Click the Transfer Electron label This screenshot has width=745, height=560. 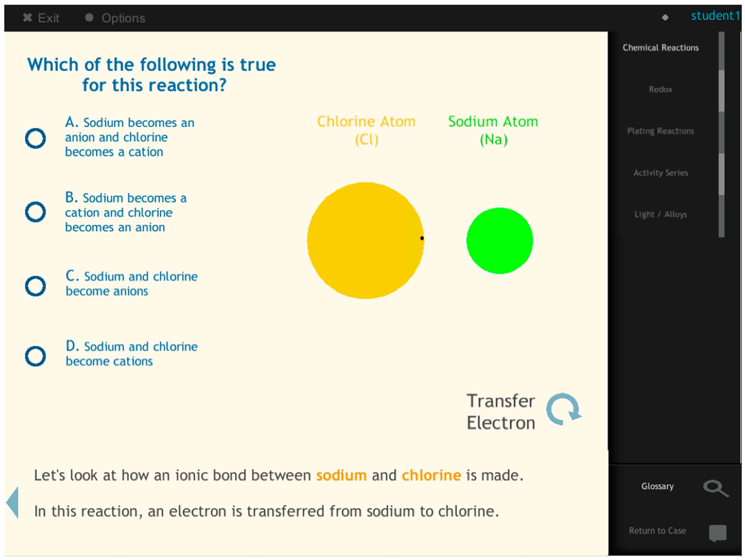500,412
